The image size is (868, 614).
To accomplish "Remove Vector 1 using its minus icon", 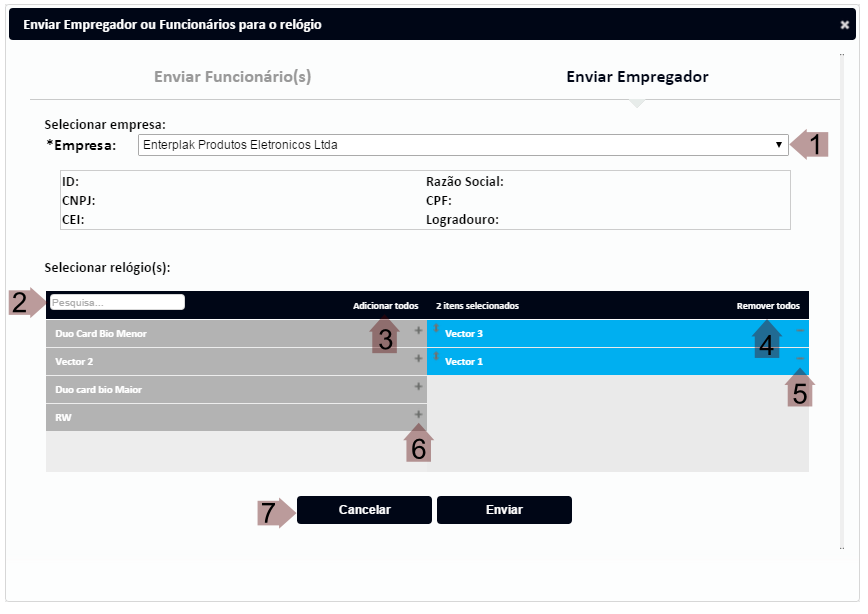I will coord(799,358).
